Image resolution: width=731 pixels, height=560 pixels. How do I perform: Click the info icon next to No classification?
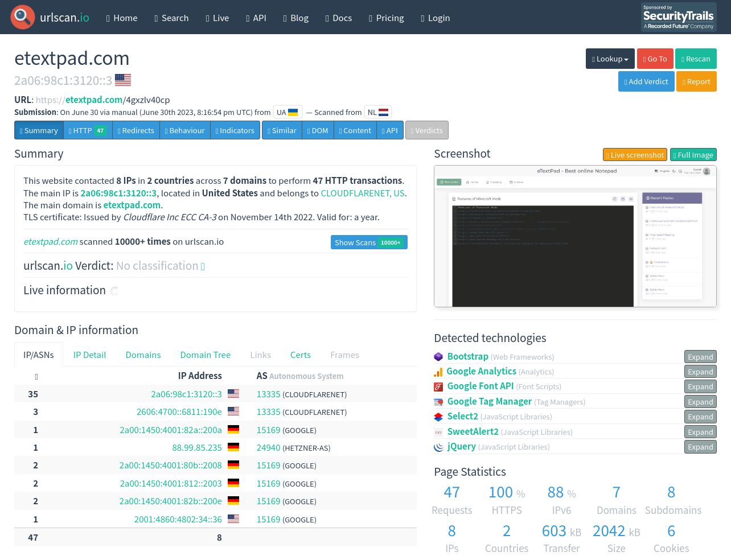tap(203, 266)
